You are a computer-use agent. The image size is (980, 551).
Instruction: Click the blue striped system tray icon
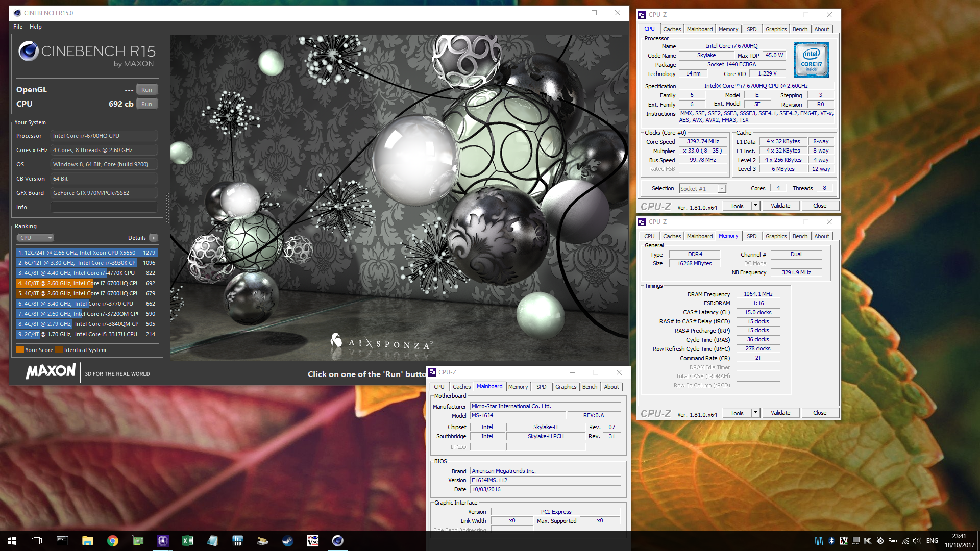click(x=819, y=541)
